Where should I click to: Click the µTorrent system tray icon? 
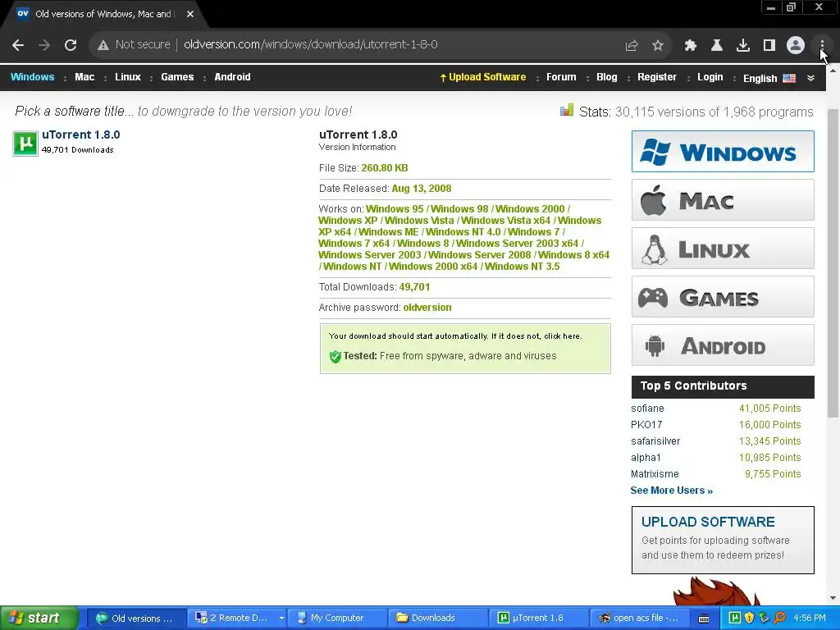click(734, 618)
